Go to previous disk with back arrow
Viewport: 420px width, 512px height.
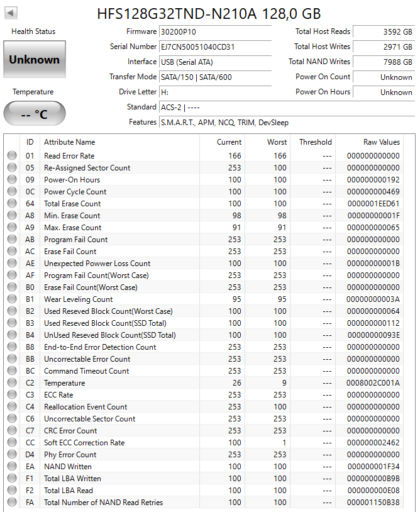11,13
